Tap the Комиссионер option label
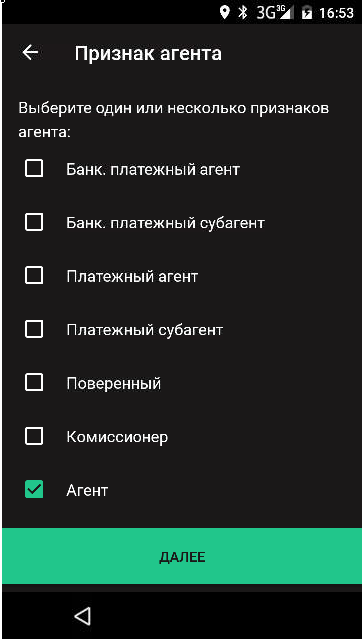The height and width of the screenshot is (639, 362). pos(117,437)
